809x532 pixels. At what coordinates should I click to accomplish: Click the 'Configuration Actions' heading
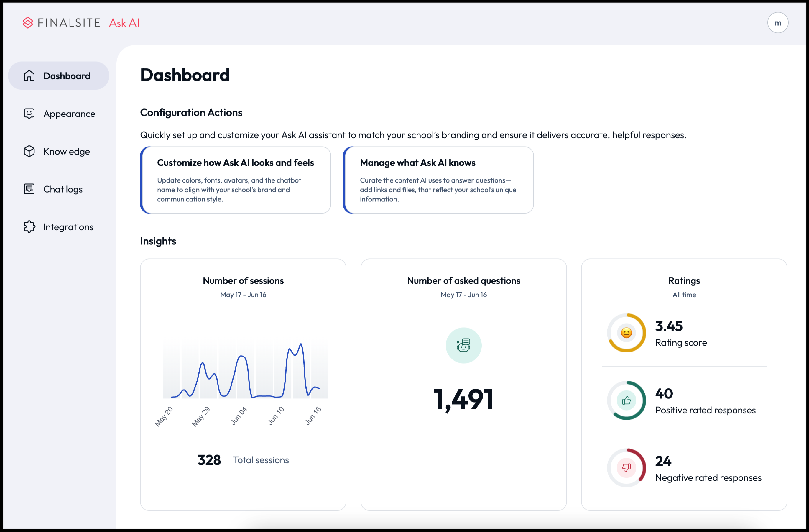pyautogui.click(x=191, y=113)
